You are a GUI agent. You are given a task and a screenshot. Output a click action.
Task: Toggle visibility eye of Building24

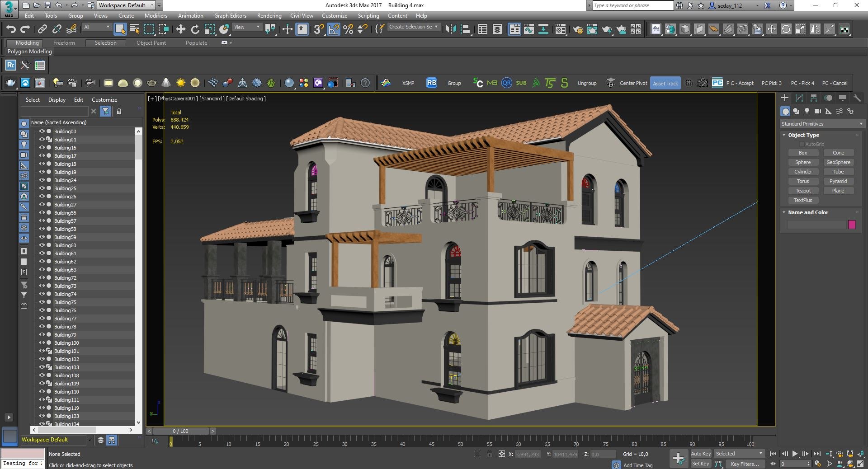(x=42, y=180)
